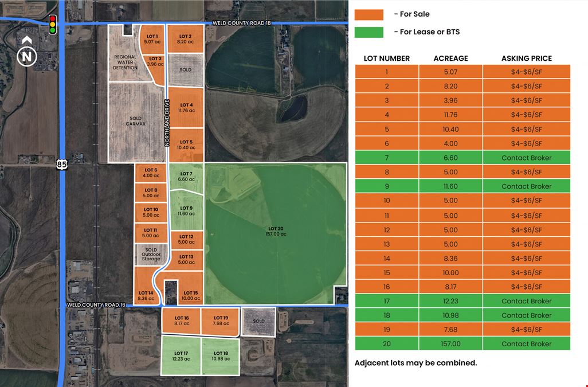Select table row for lot 7

click(462, 158)
